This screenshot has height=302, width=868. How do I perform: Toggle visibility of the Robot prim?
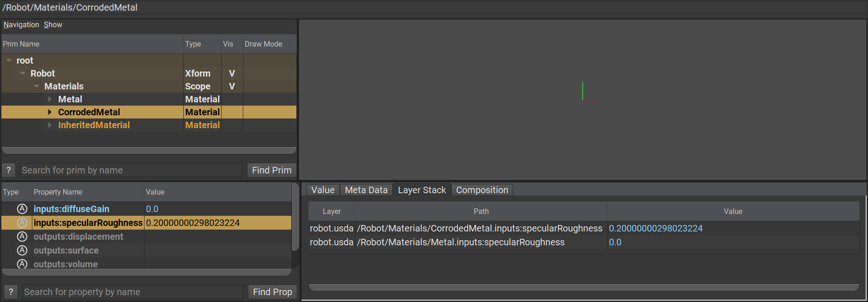click(232, 73)
